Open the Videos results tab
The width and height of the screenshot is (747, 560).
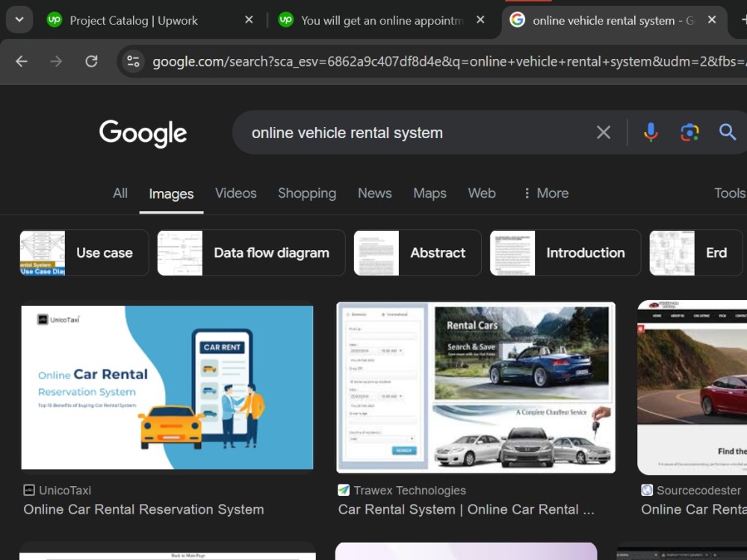coord(236,193)
